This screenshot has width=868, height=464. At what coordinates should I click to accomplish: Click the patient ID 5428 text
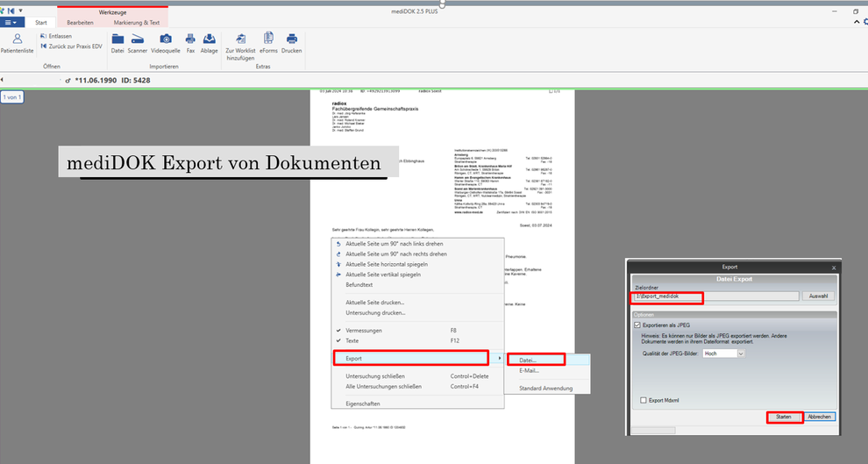[136, 81]
